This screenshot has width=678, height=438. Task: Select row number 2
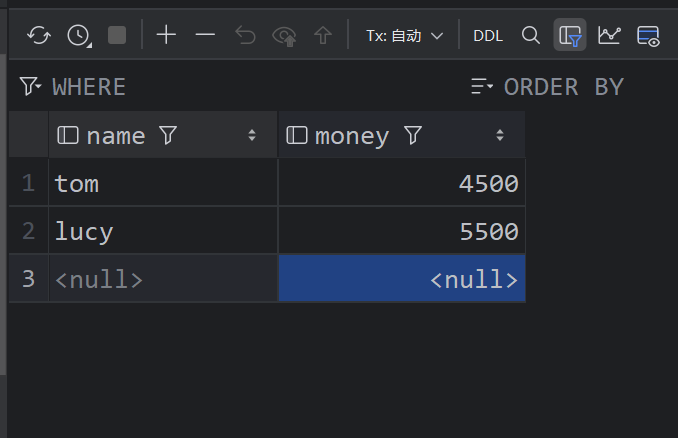(x=29, y=230)
